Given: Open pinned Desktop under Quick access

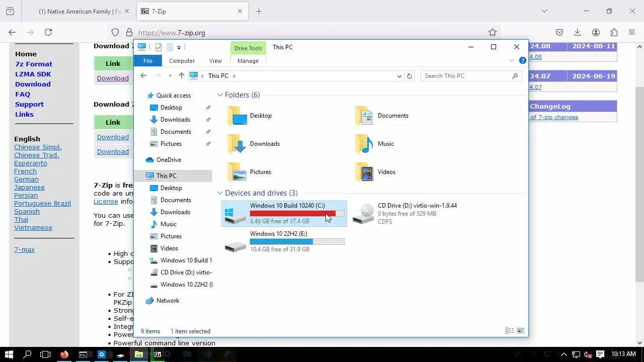Looking at the screenshot, I should [171, 108].
